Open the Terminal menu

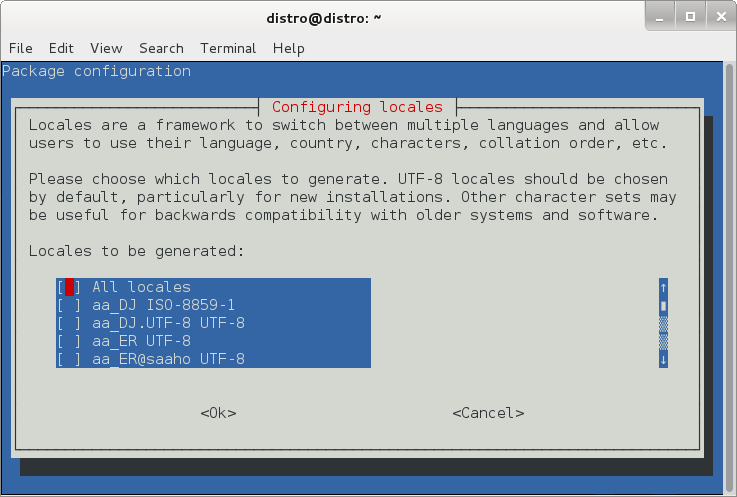[x=228, y=48]
